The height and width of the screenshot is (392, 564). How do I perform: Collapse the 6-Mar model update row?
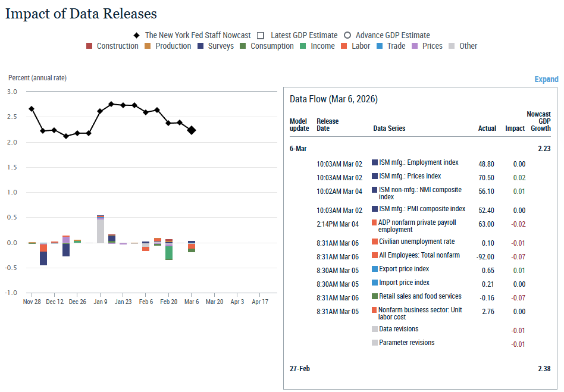[297, 149]
